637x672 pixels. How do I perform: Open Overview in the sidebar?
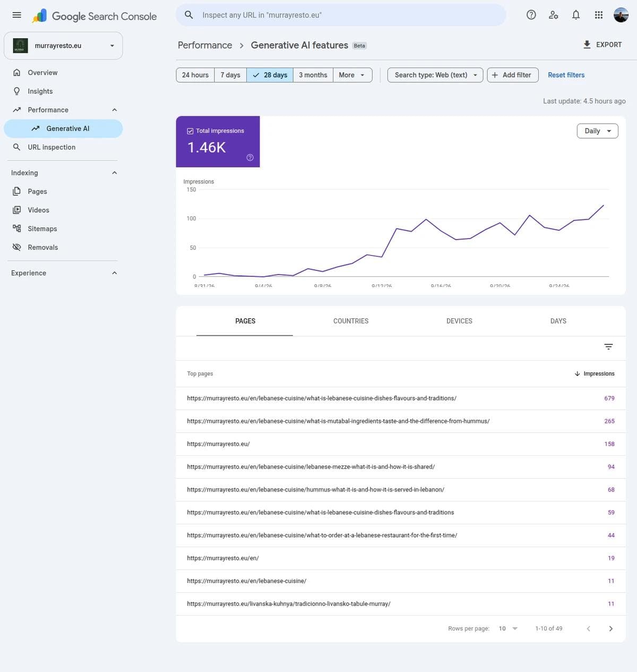point(63,72)
